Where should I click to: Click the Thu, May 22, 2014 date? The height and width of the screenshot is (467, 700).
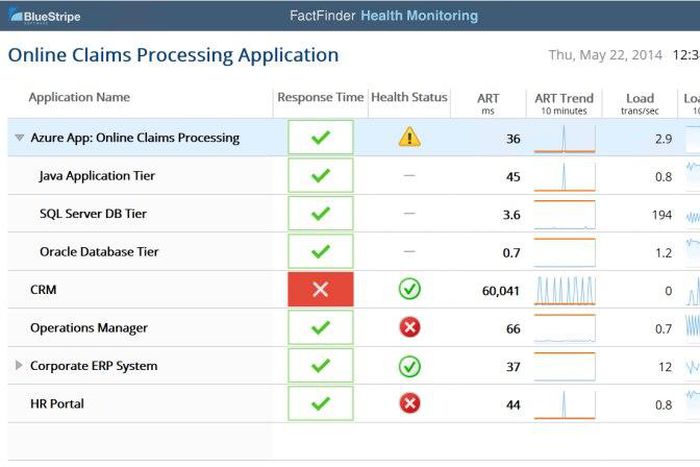pos(605,55)
